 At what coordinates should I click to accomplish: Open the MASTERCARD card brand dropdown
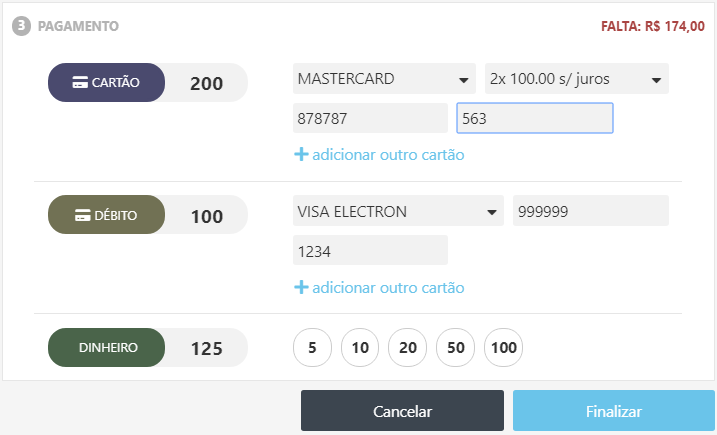(384, 79)
